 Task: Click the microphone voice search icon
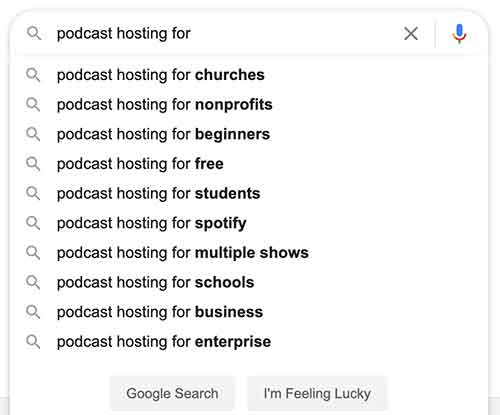point(459,34)
